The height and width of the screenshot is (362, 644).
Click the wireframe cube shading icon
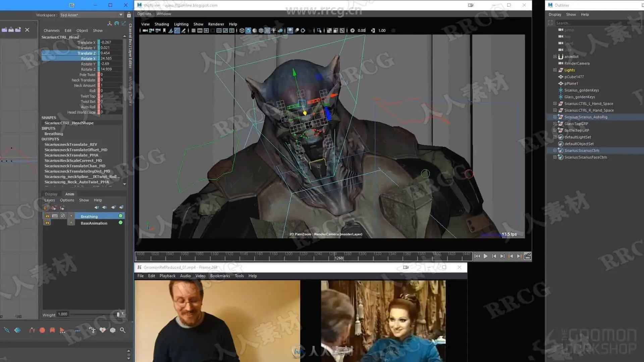coord(242,31)
